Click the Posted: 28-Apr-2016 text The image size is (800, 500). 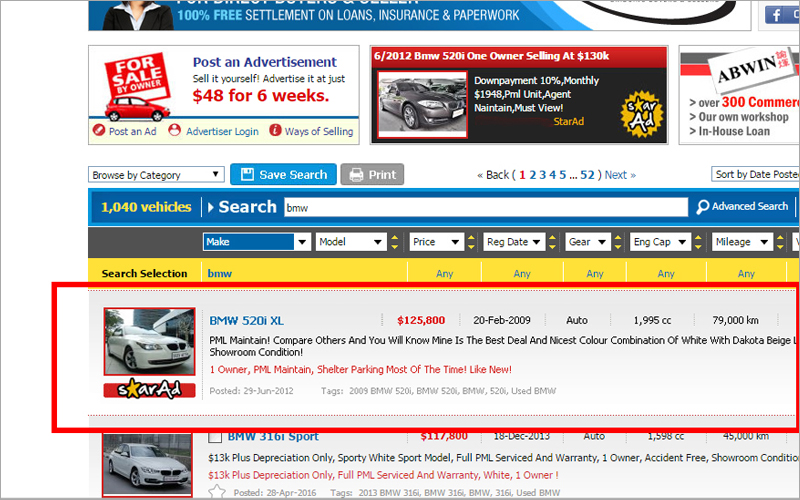click(x=275, y=493)
